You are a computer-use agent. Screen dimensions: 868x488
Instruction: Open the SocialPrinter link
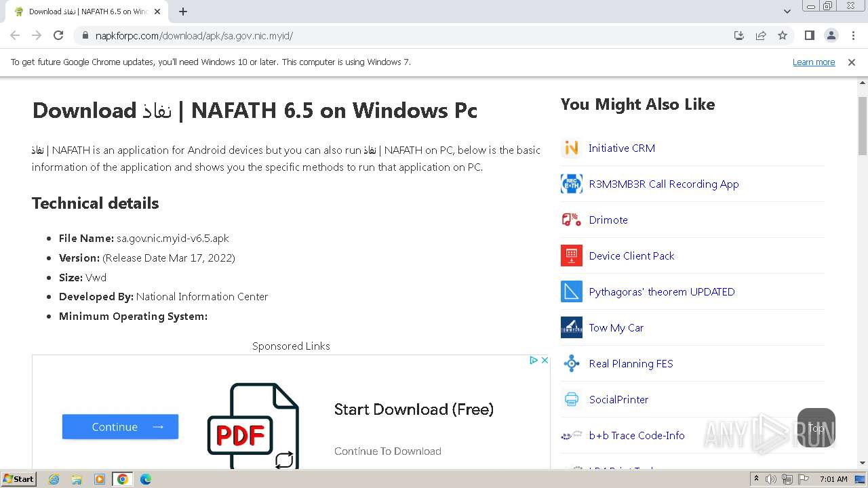pyautogui.click(x=618, y=400)
